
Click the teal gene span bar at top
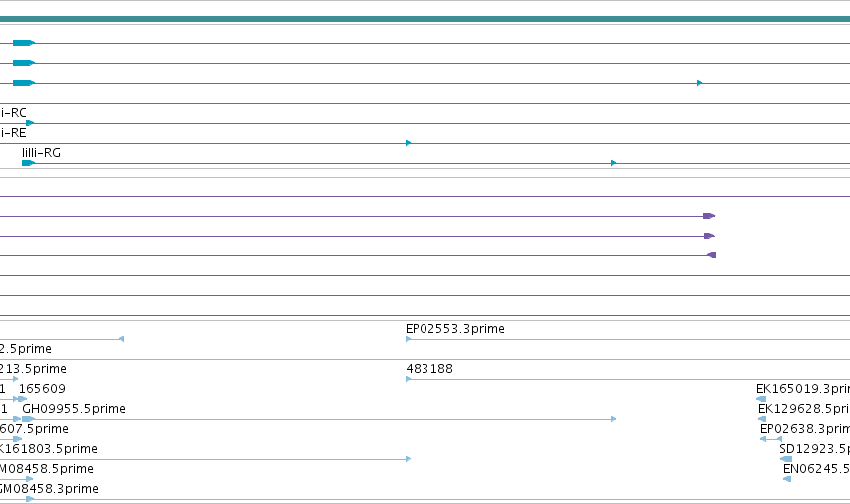[x=425, y=19]
